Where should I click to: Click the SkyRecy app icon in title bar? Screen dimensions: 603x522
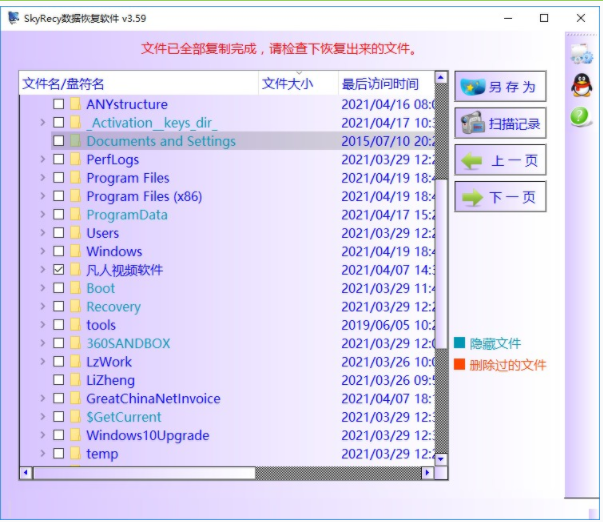(14, 18)
